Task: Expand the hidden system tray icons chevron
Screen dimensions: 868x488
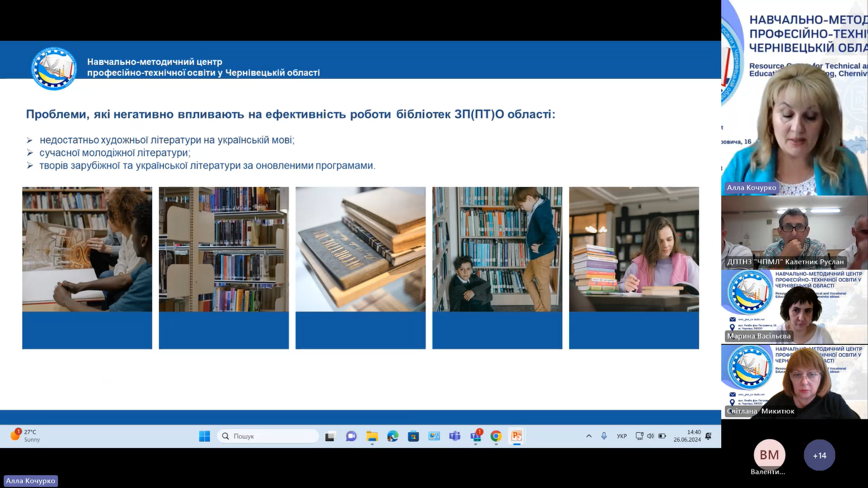Action: 589,436
